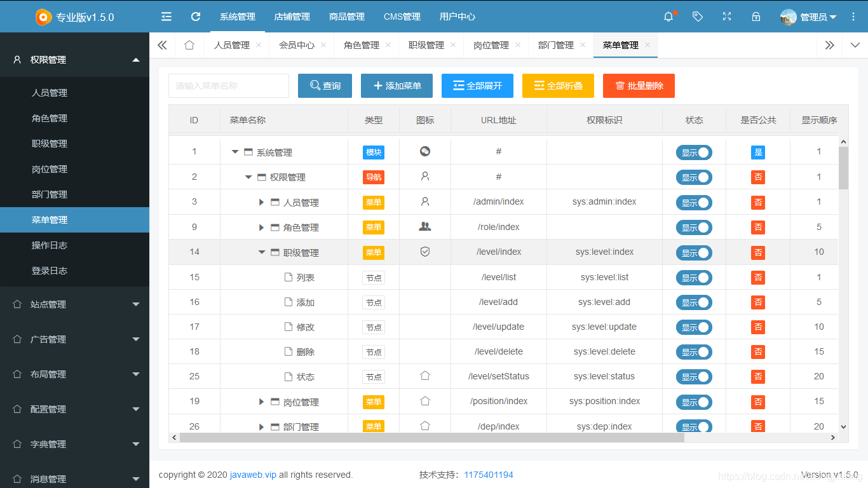
Task: Expand 广告管理 in the sidebar
Action: 74,339
